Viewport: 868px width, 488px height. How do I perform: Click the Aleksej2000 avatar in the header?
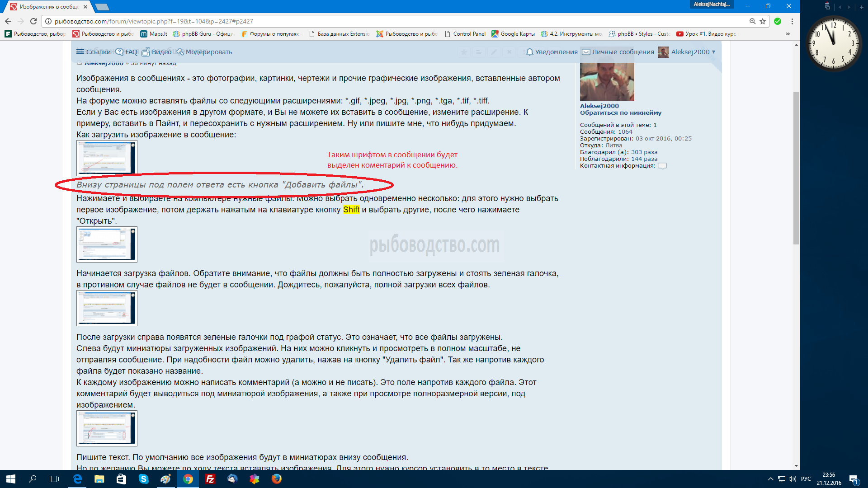663,52
